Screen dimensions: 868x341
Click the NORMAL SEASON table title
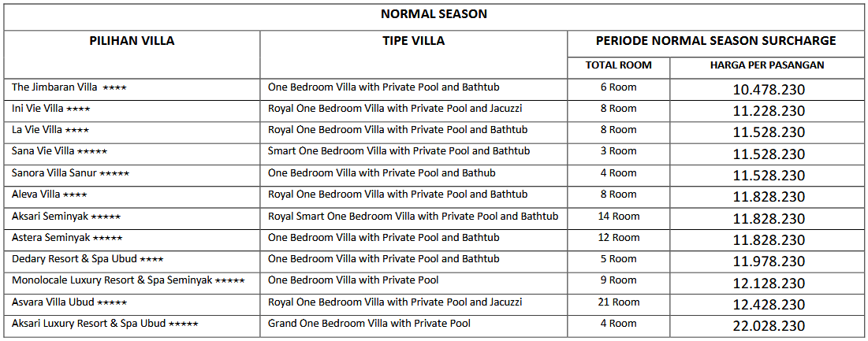click(434, 14)
